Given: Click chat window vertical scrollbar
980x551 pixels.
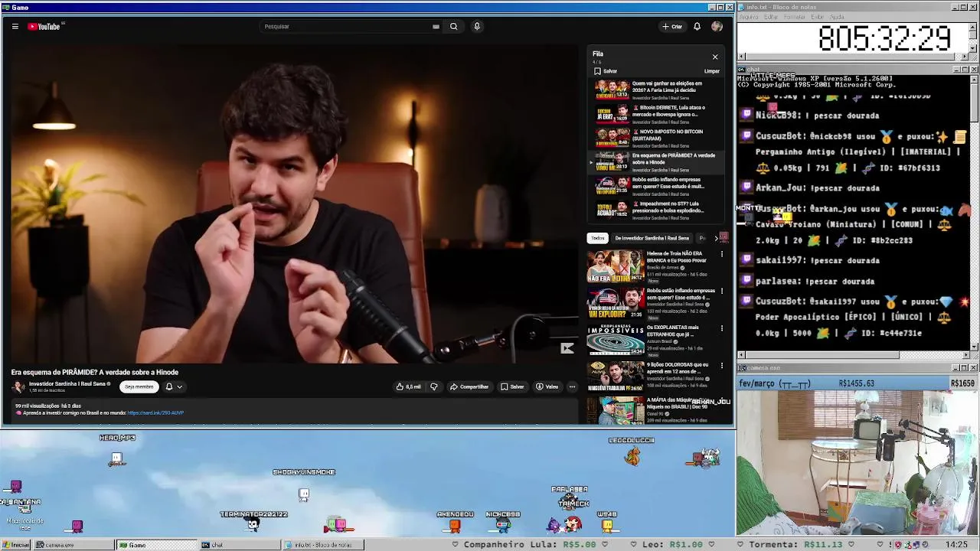Looking at the screenshot, I should pyautogui.click(x=974, y=212).
